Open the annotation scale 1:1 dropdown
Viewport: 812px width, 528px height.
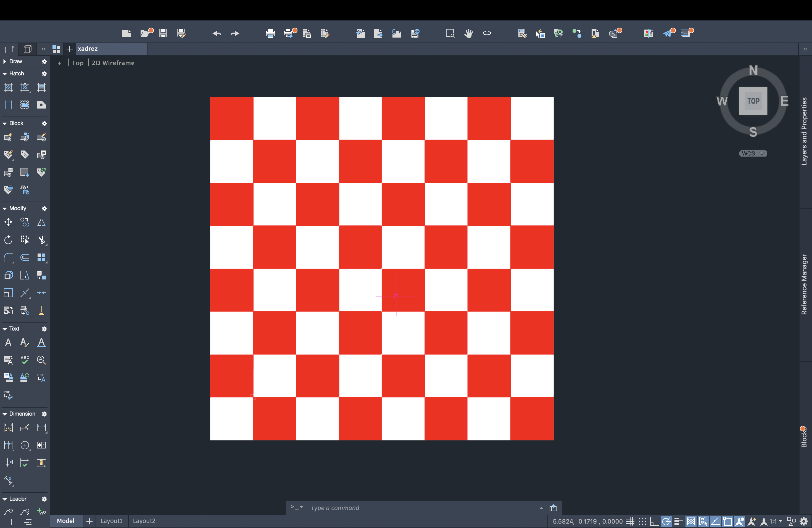tap(776, 521)
